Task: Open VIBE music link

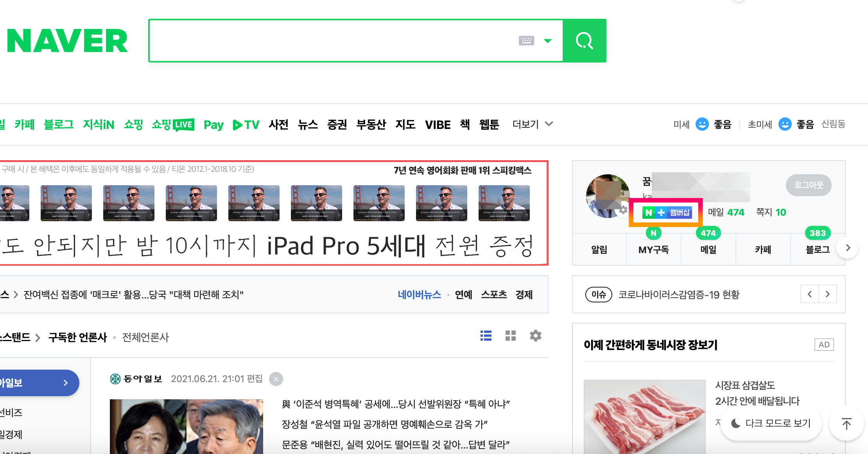Action: [x=438, y=125]
